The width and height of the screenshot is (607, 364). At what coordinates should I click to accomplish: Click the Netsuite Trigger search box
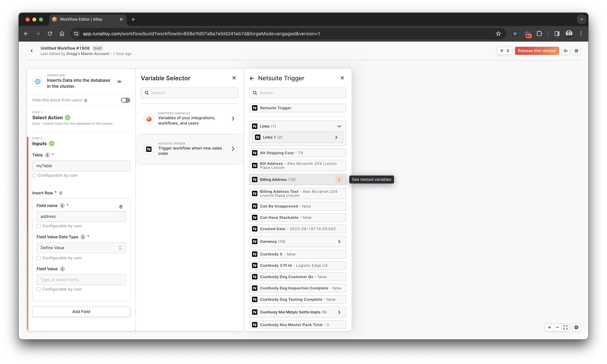tap(298, 93)
